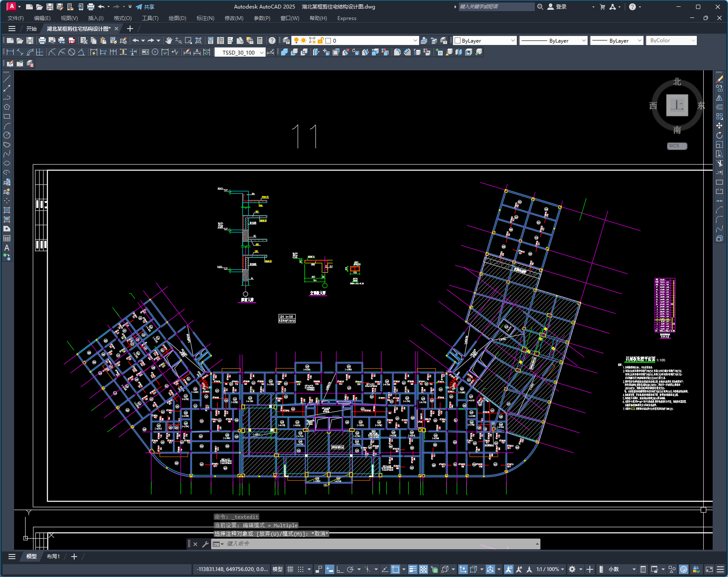Select the Multiline Text tool
The width and height of the screenshot is (728, 577).
pos(7,248)
